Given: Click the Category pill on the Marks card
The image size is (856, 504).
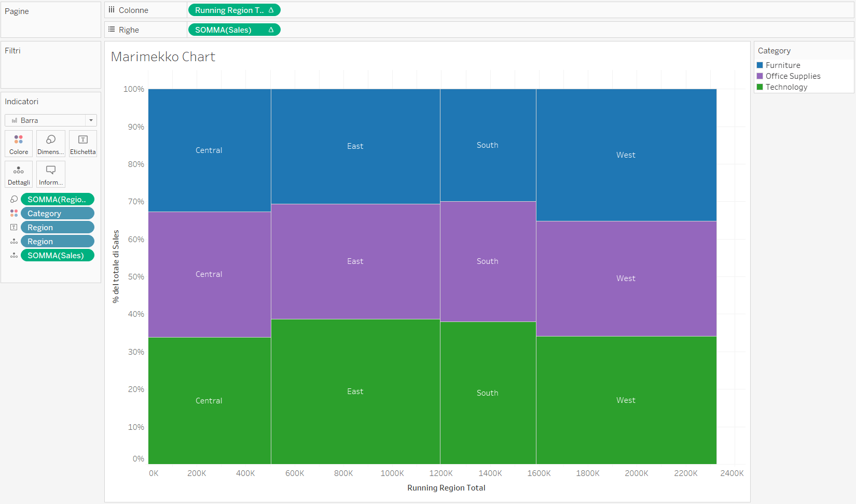Looking at the screenshot, I should coord(57,213).
